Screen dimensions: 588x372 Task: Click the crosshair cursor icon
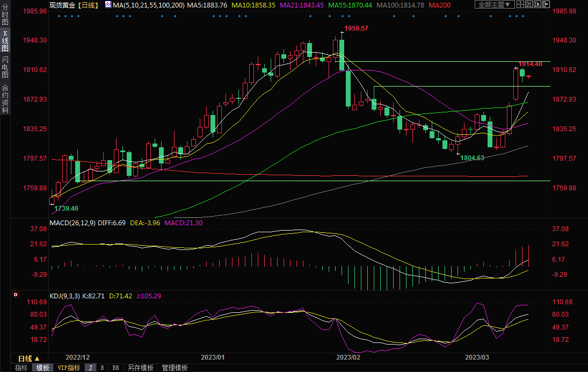[x=521, y=5]
